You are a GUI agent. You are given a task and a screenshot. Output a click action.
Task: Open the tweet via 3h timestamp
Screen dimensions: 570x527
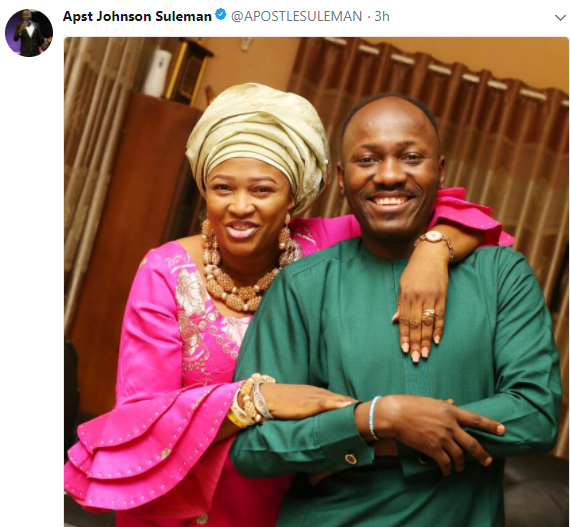[x=382, y=16]
